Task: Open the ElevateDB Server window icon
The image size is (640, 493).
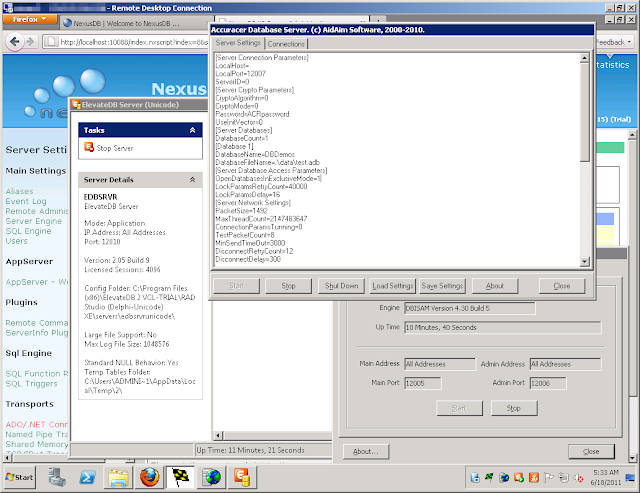Action: [76, 104]
